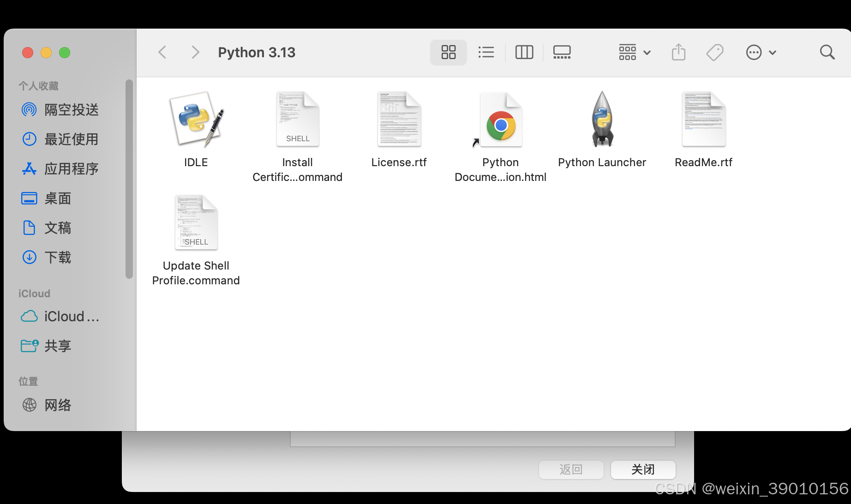Open the License.rtf document

399,119
